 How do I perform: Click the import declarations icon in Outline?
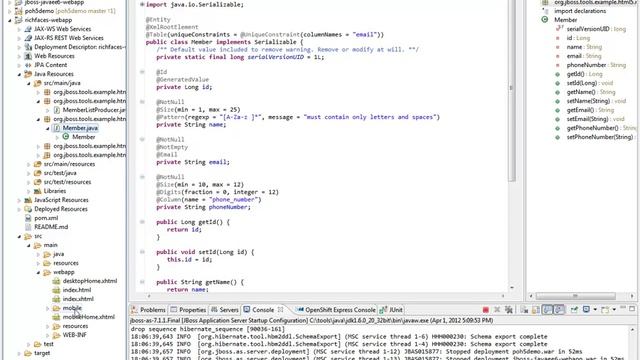click(545, 11)
